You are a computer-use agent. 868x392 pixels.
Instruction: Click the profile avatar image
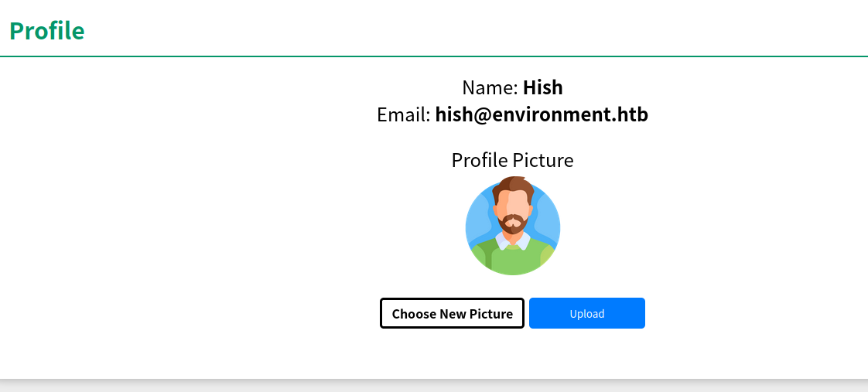(512, 227)
